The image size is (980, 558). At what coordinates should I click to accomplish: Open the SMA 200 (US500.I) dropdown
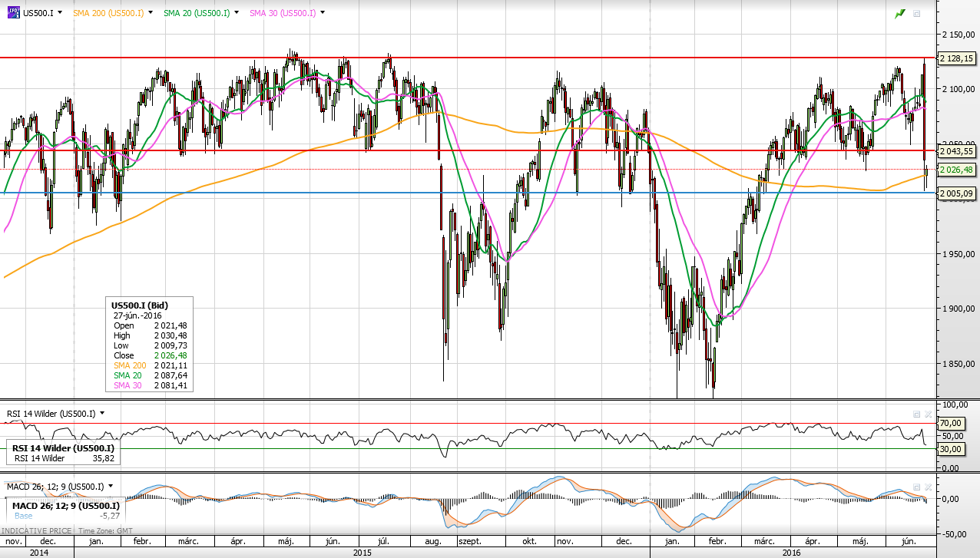click(x=149, y=13)
